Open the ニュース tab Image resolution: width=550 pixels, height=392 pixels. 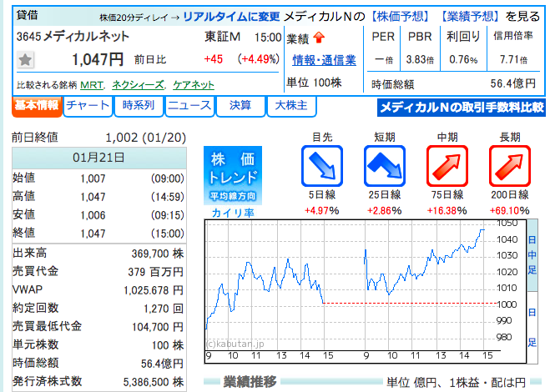(x=189, y=106)
